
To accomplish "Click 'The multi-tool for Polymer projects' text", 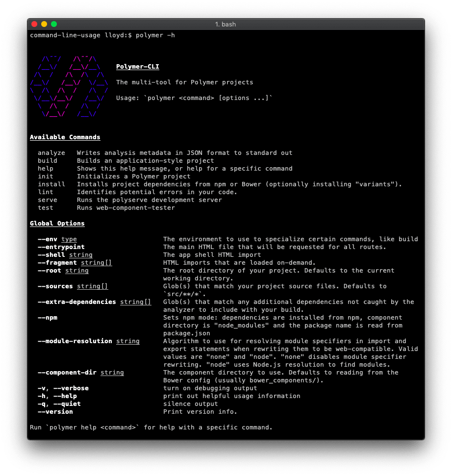I will click(184, 82).
